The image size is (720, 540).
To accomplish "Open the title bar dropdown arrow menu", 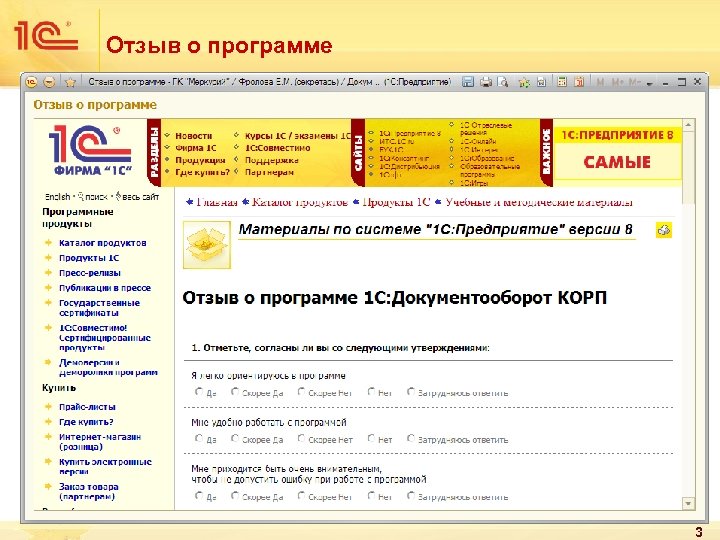I will click(649, 84).
